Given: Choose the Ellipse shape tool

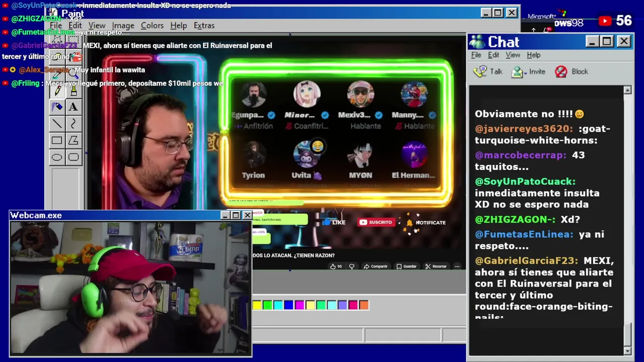Looking at the screenshot, I should click(x=57, y=157).
